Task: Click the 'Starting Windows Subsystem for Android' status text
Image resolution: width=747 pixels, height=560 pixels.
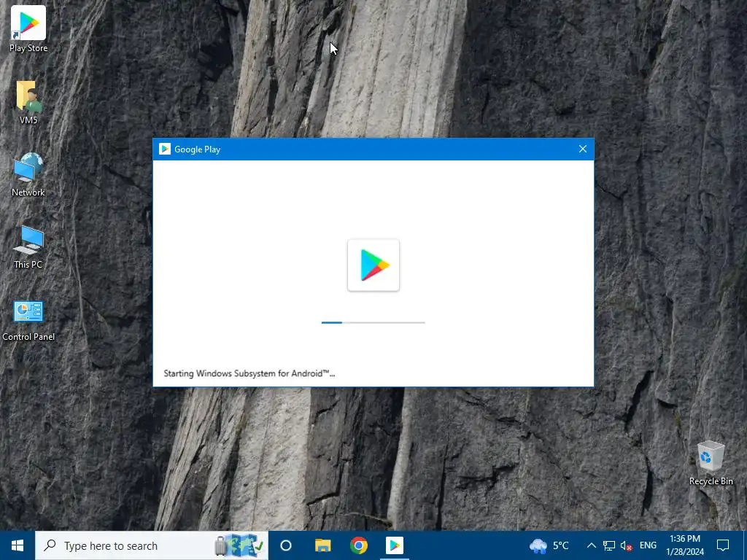Action: [249, 373]
